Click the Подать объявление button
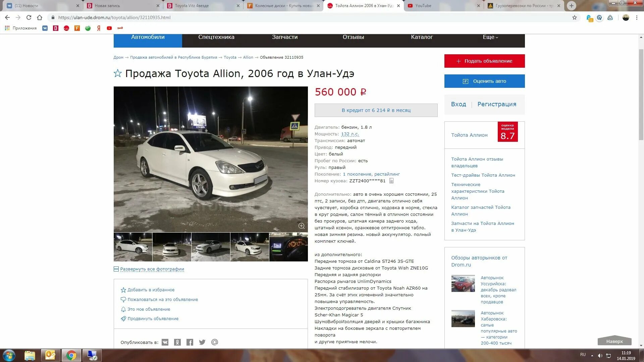This screenshot has height=362, width=644. pos(484,61)
